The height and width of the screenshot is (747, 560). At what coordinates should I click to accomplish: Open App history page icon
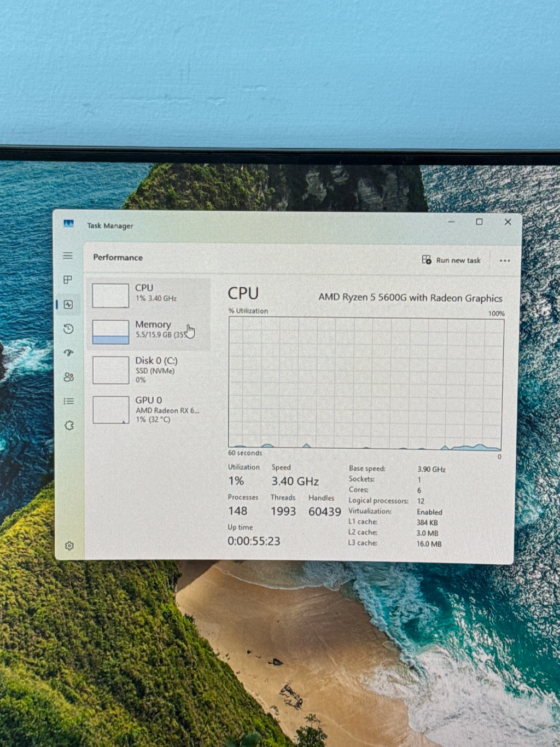[x=68, y=328]
